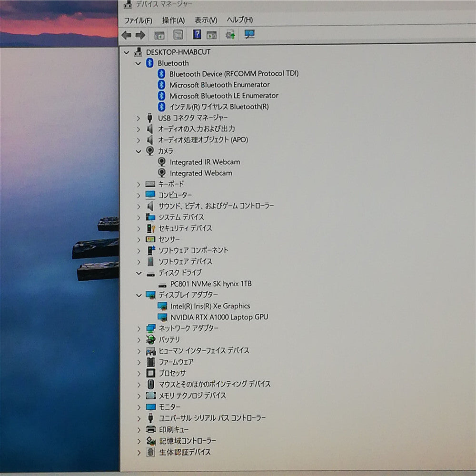Click the メモリ テクノロジ デバイス icon
The height and width of the screenshot is (476, 476).
(x=151, y=395)
